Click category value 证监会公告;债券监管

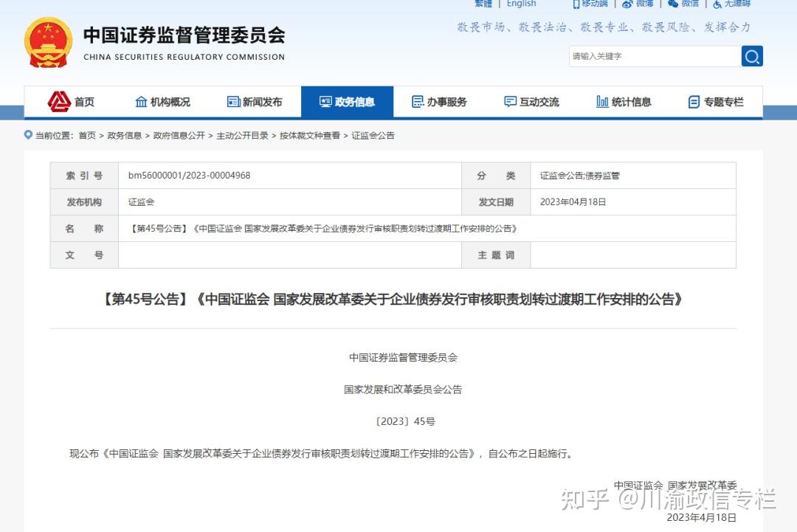point(580,176)
